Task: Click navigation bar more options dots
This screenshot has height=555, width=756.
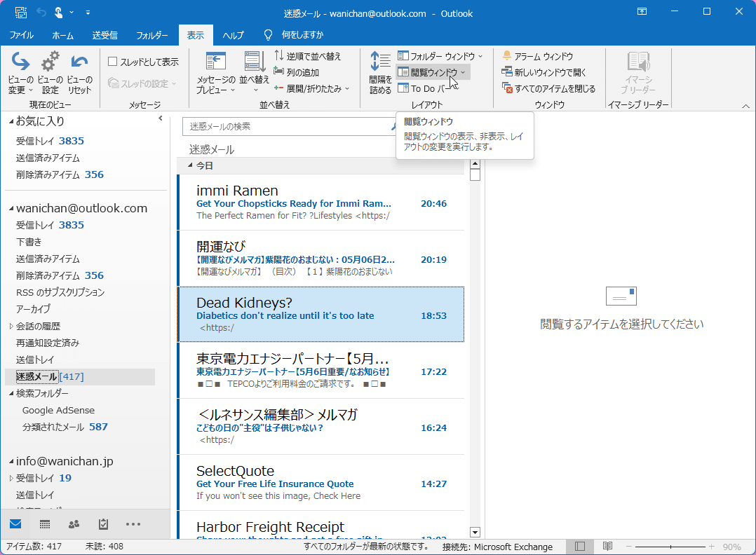Action: coord(133,524)
